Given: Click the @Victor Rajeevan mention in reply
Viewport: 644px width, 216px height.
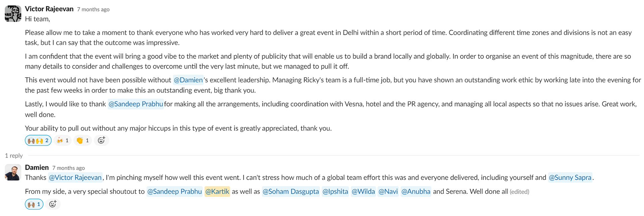Looking at the screenshot, I should coord(75,178).
